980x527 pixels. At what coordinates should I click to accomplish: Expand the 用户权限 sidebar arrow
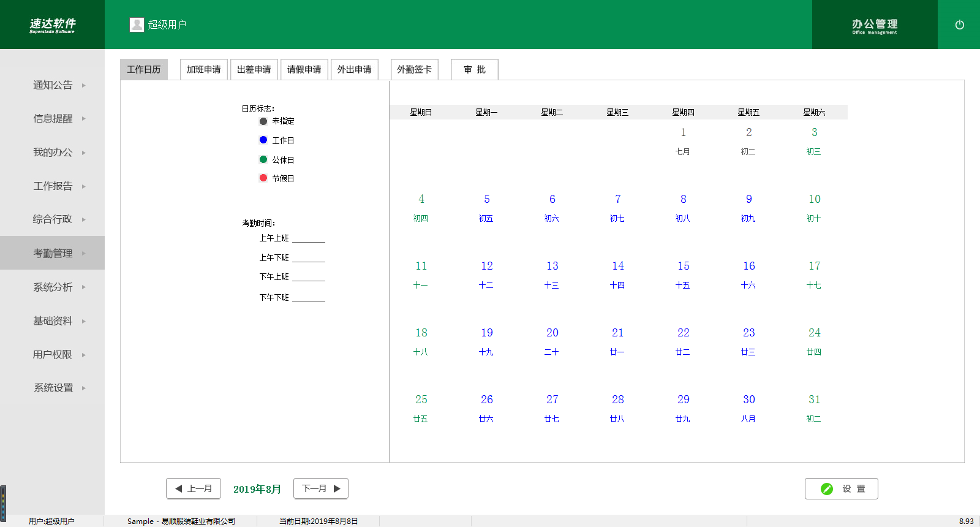(x=84, y=355)
